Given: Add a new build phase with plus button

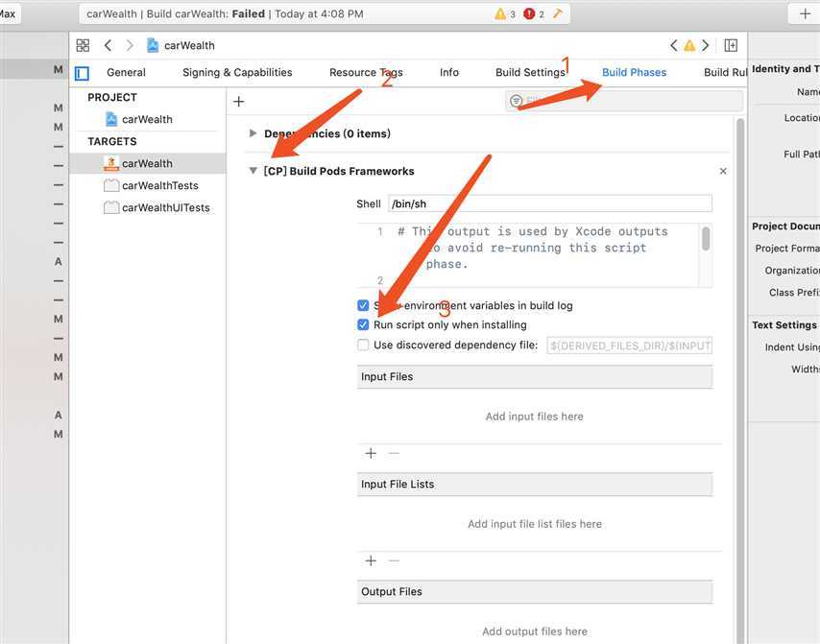Looking at the screenshot, I should point(238,102).
